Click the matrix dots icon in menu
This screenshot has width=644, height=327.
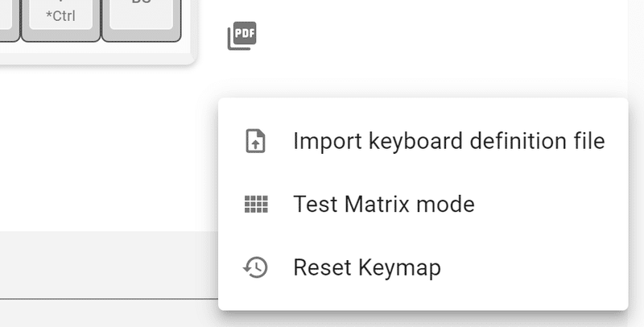point(255,205)
